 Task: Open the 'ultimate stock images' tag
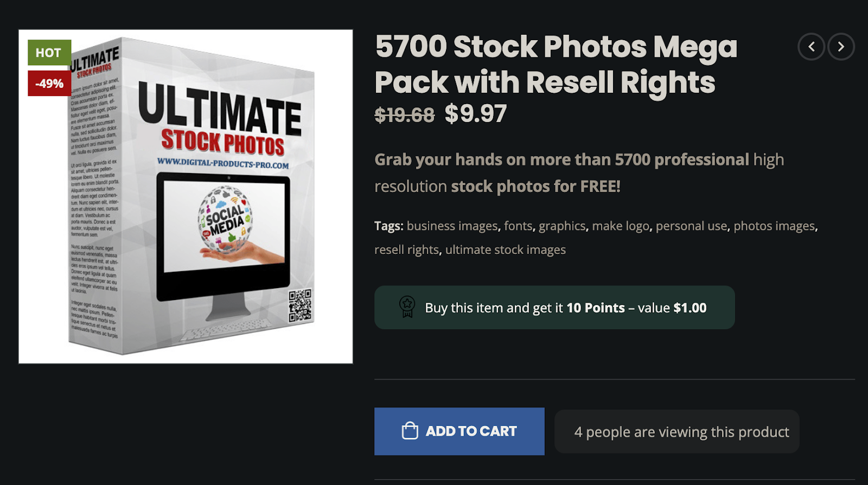[505, 250]
